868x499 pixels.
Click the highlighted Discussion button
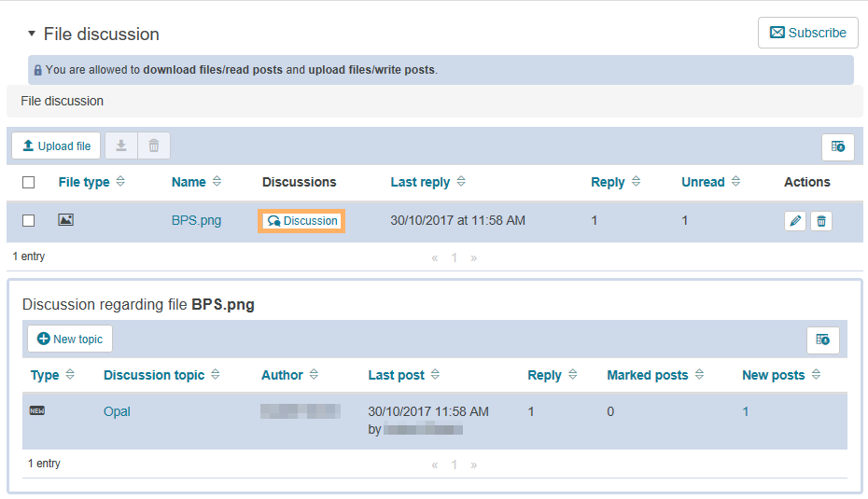click(x=301, y=221)
